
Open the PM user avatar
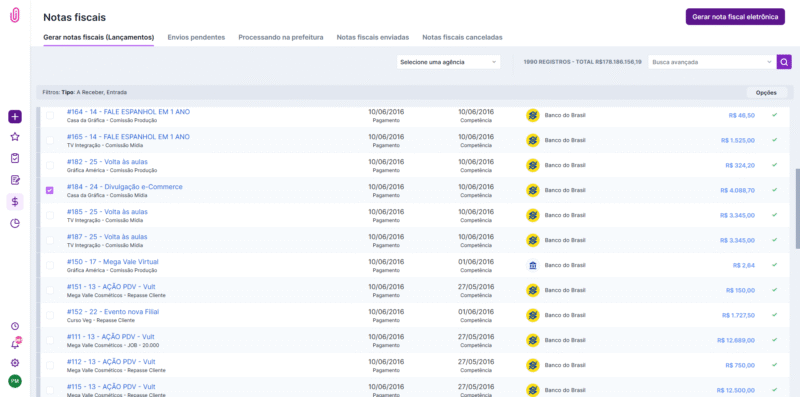(x=15, y=381)
